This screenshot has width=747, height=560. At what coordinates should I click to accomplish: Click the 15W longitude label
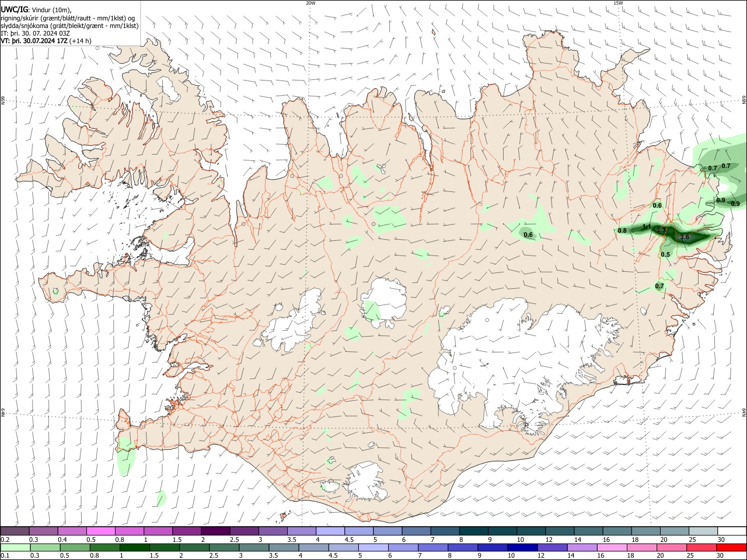pos(618,3)
